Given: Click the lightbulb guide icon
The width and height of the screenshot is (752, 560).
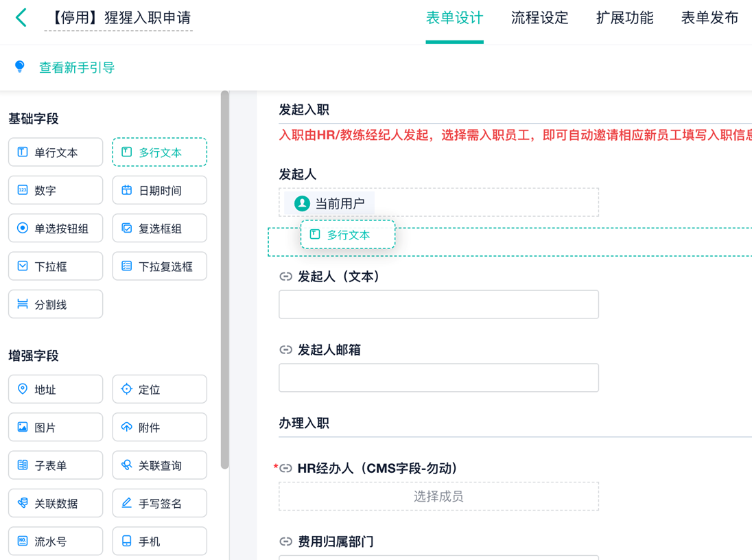Looking at the screenshot, I should [x=20, y=67].
